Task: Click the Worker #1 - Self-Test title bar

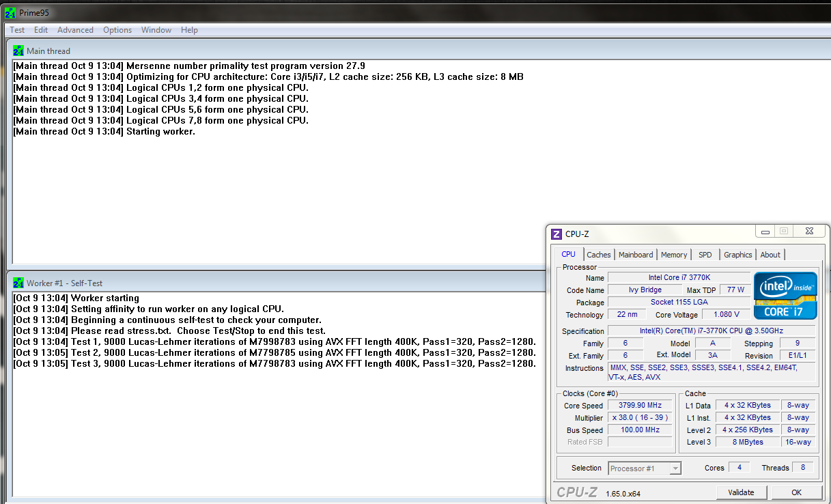Action: pyautogui.click(x=277, y=283)
